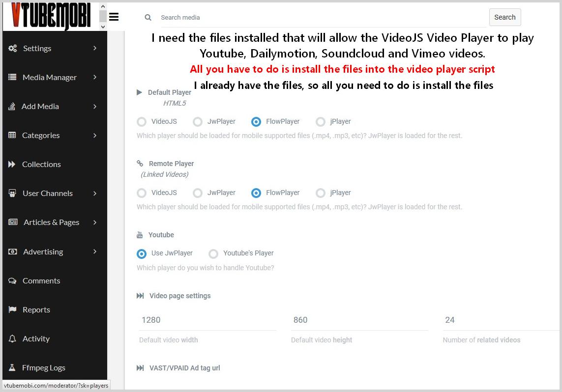Click the hamburger menu icon

pyautogui.click(x=114, y=17)
